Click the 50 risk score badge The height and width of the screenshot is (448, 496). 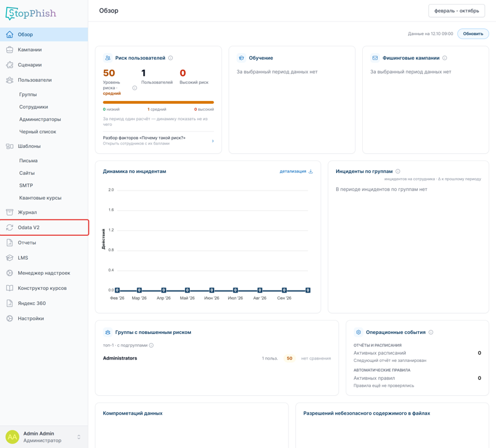pyautogui.click(x=290, y=358)
